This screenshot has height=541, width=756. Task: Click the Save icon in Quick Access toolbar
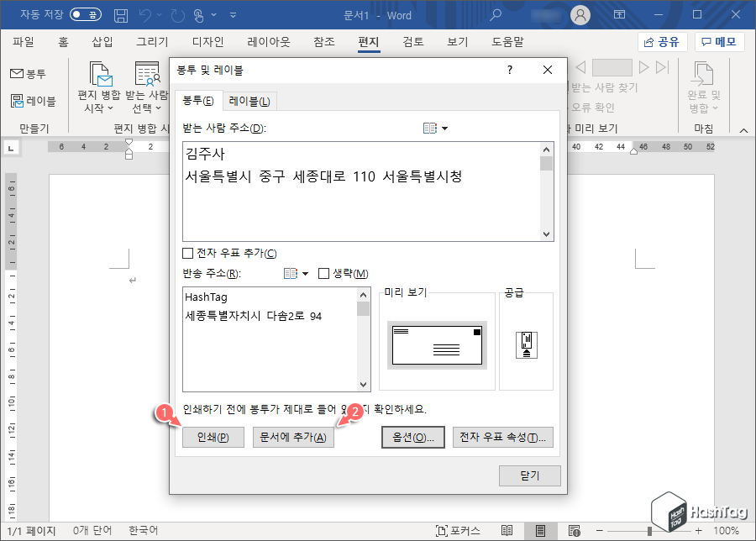[x=120, y=13]
